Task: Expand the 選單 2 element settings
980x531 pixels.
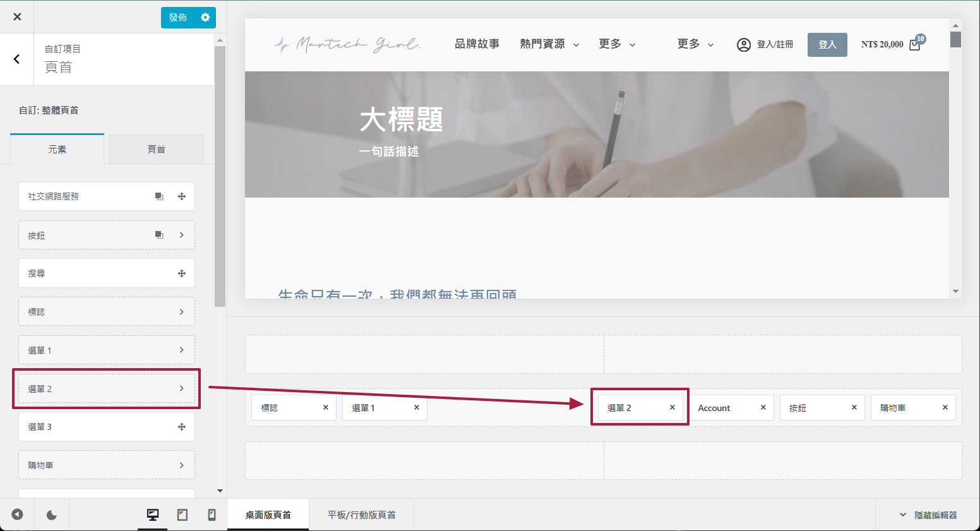Action: [182, 389]
